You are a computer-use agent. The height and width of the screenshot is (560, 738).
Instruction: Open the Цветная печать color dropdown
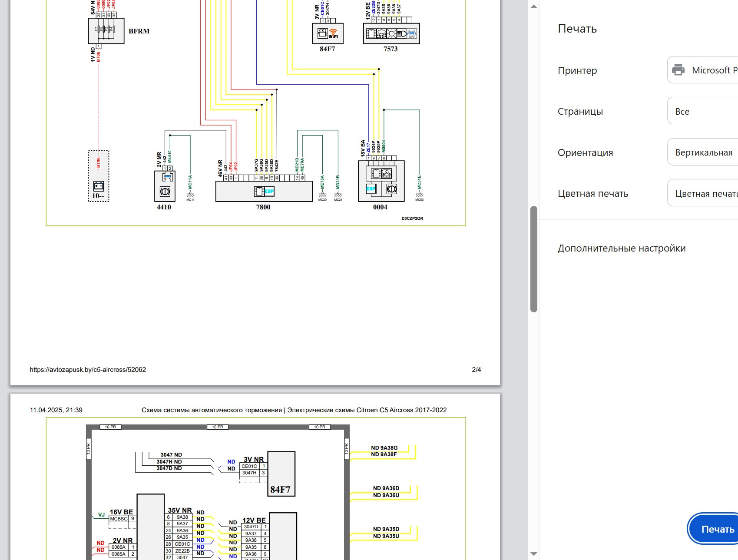click(704, 193)
